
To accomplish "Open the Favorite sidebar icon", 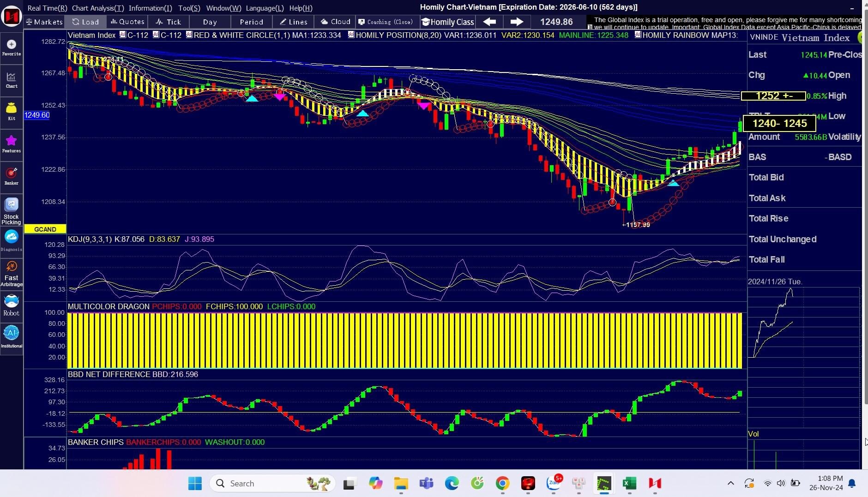I will (11, 47).
